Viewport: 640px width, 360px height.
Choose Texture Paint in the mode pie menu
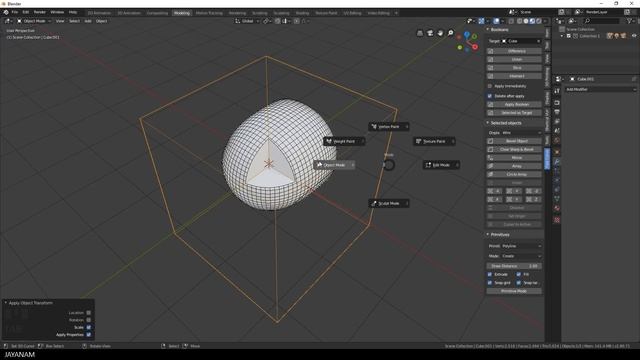pyautogui.click(x=434, y=141)
